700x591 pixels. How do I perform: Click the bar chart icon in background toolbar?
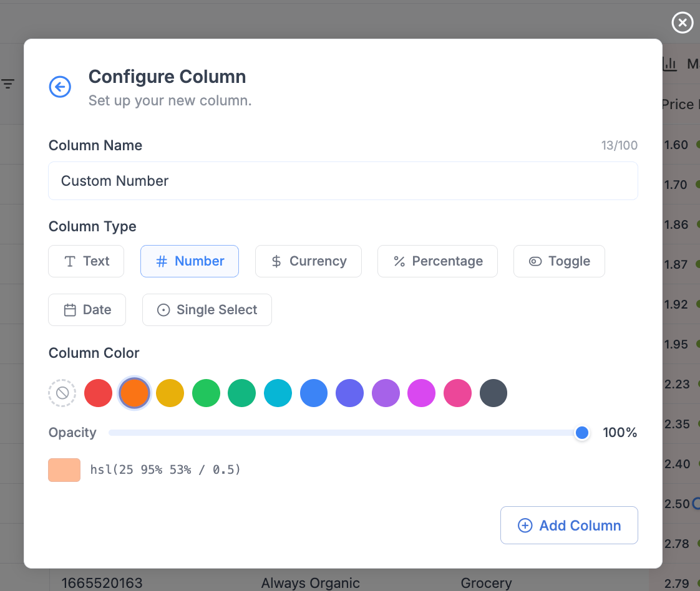click(x=669, y=64)
